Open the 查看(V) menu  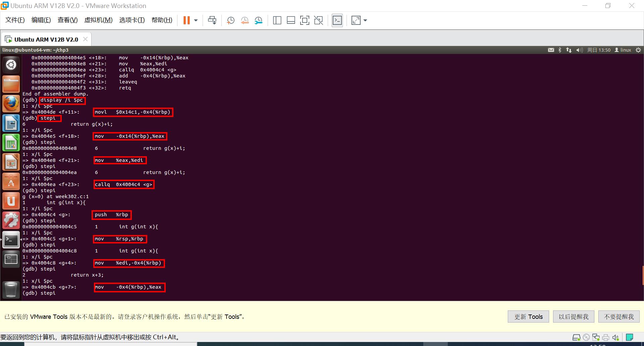click(67, 20)
